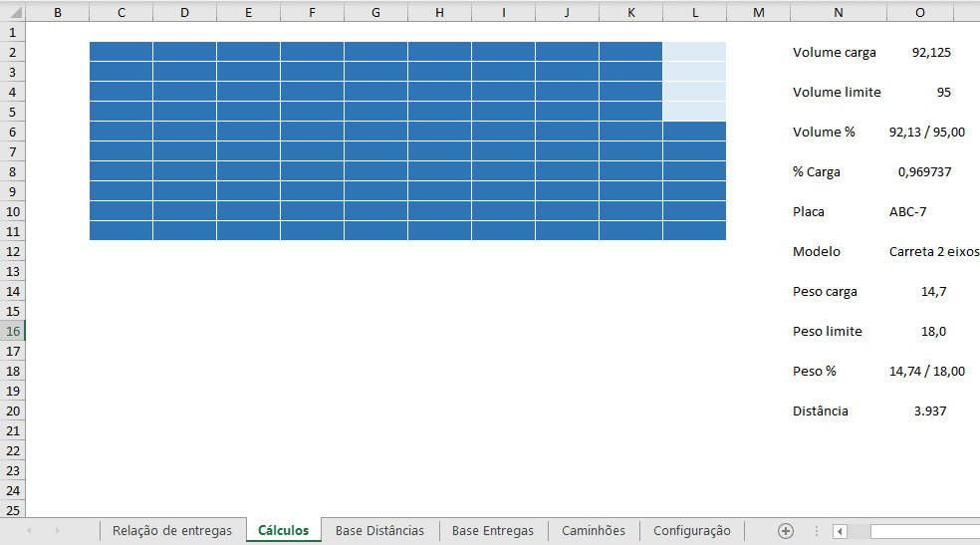Select row 25 header
Image resolution: width=980 pixels, height=545 pixels.
click(x=13, y=510)
